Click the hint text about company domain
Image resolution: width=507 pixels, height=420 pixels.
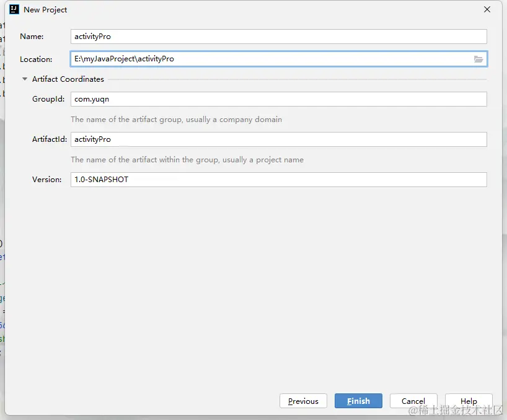tap(176, 120)
